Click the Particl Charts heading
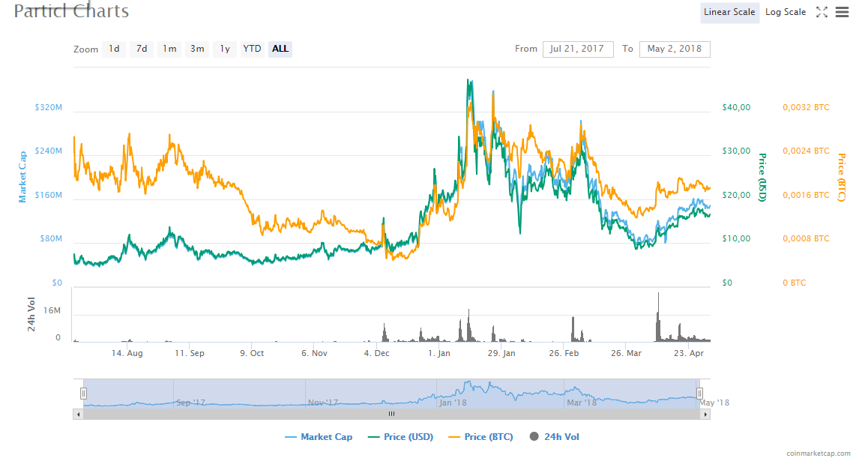Screen dimensions: 868x458 [x=71, y=10]
